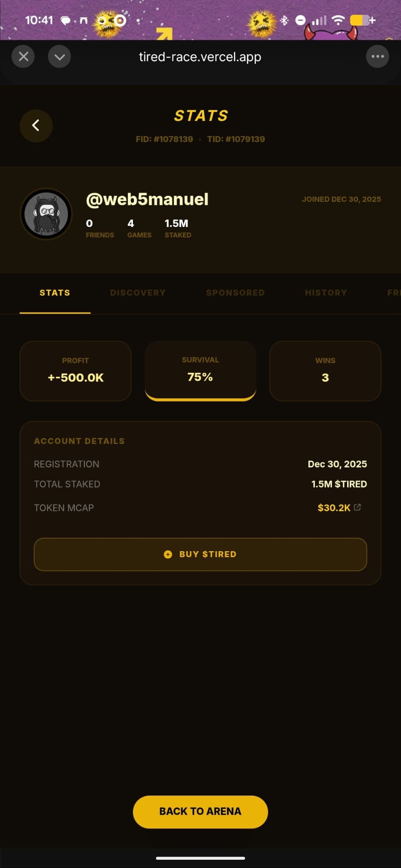The image size is (401, 868).
Task: Open the Sponsored tab
Action: click(x=235, y=293)
